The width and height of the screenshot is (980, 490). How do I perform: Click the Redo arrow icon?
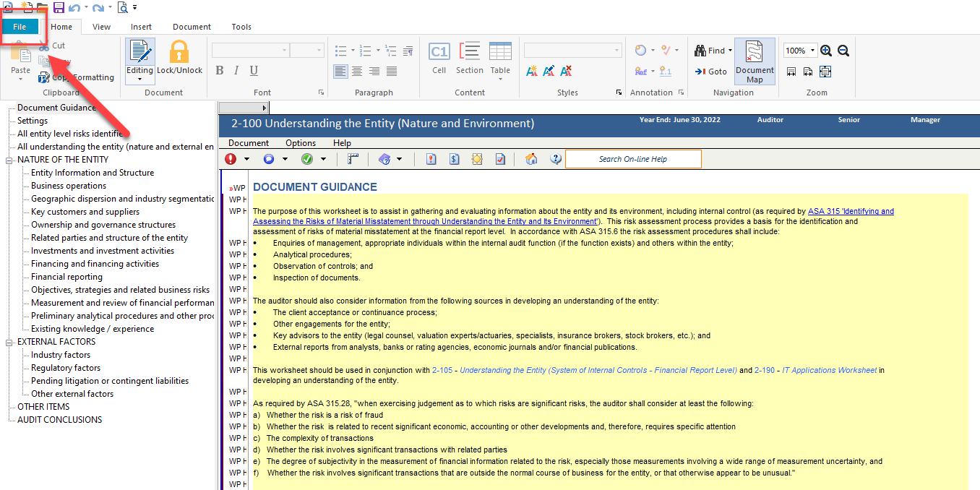pos(98,7)
